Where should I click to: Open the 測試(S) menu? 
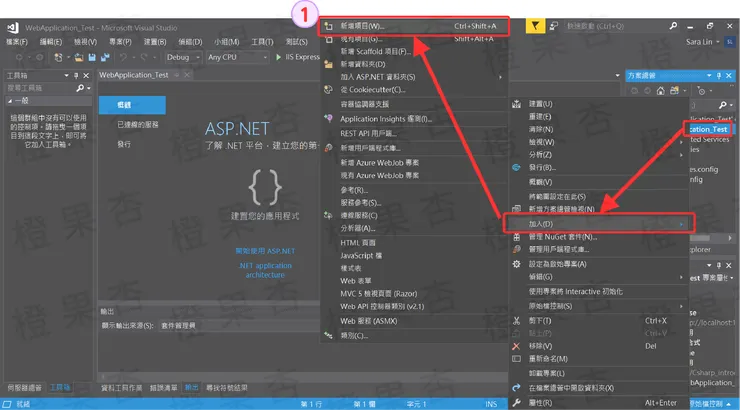[296, 42]
